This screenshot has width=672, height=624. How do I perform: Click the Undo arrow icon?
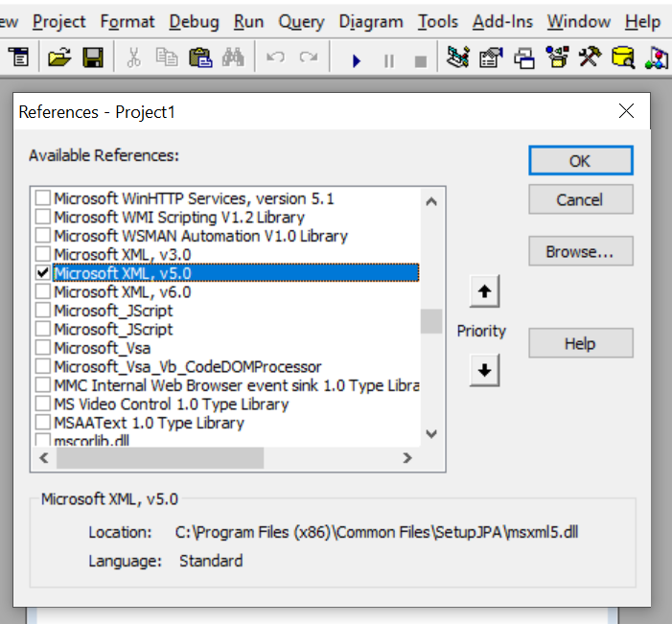pos(275,57)
